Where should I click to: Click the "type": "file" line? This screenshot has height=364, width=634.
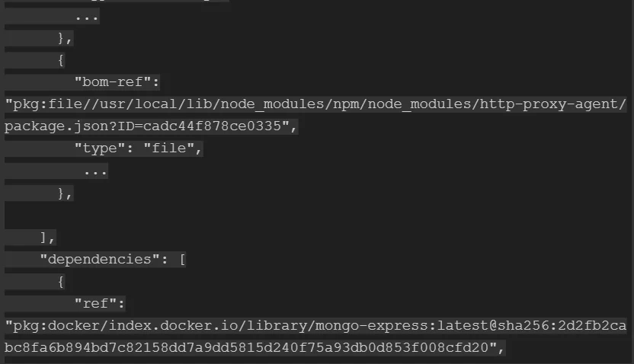[138, 148]
